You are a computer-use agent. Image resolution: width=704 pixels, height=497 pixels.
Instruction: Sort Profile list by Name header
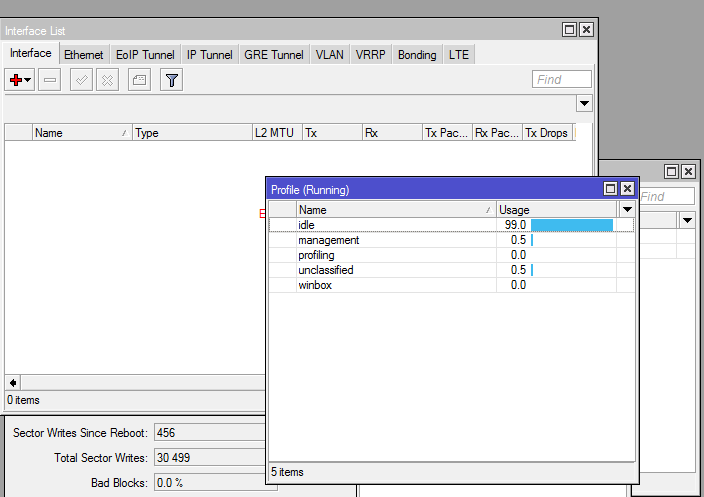[x=396, y=210]
